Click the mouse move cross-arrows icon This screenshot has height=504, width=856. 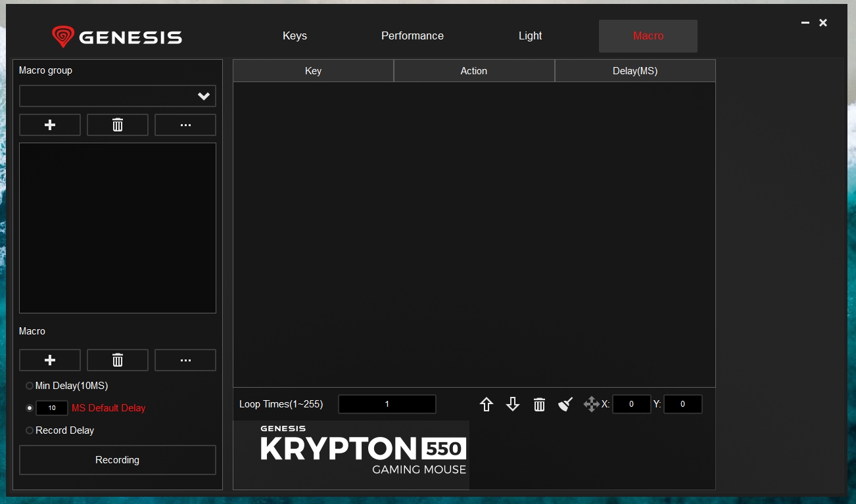(591, 404)
